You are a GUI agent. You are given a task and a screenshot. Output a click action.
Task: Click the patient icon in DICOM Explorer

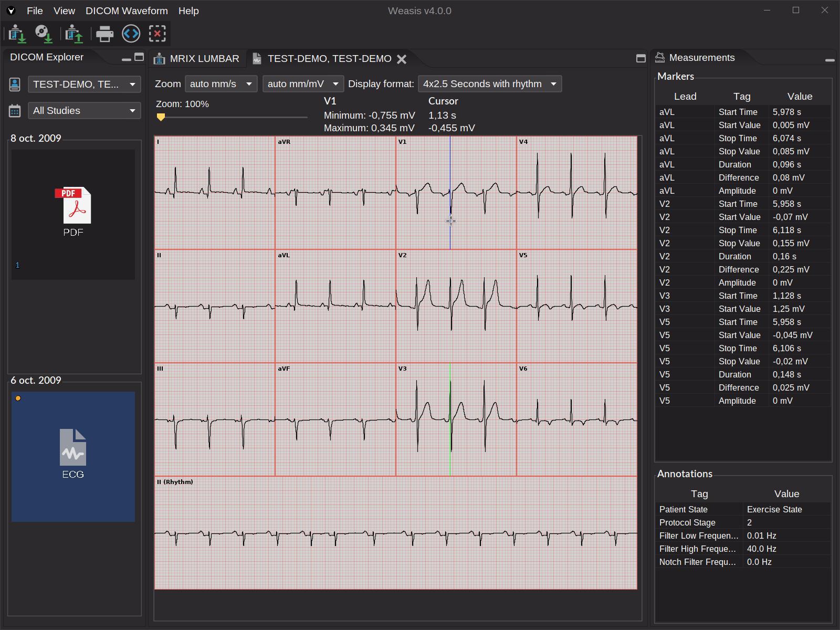click(x=15, y=83)
